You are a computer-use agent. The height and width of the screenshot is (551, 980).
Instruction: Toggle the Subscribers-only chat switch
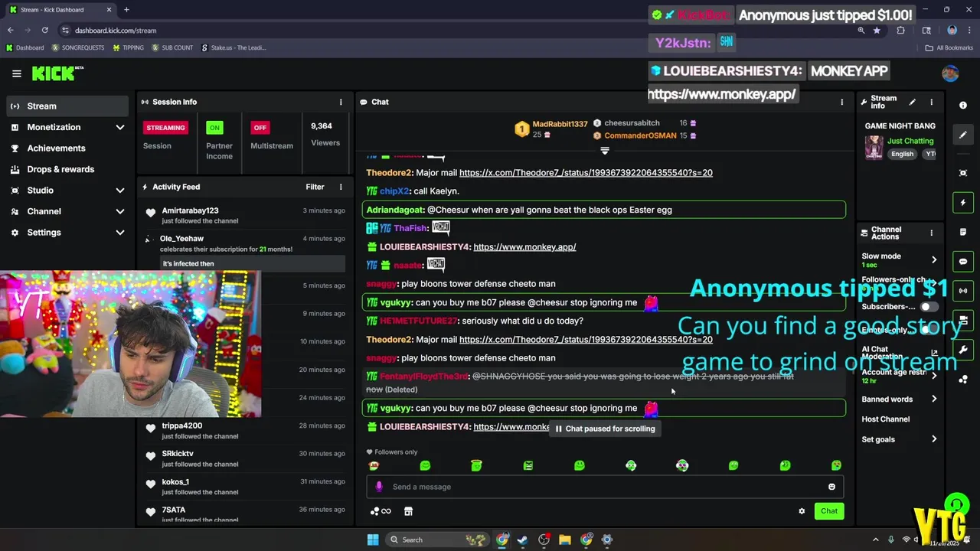click(x=929, y=307)
